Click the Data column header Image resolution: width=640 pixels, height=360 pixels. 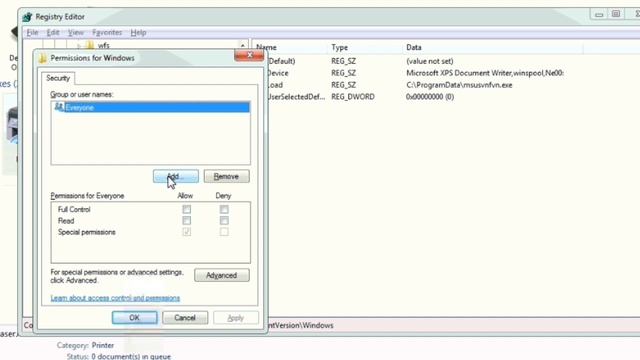coord(413,47)
